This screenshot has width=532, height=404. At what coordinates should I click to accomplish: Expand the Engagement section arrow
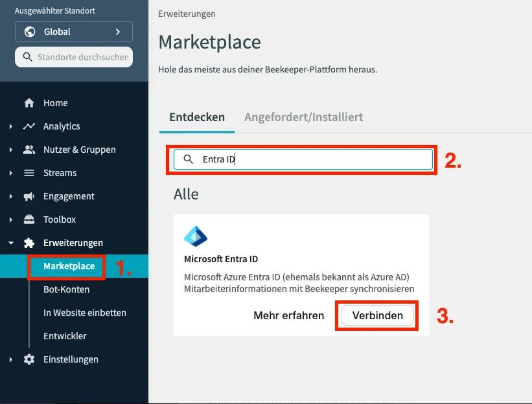point(11,196)
